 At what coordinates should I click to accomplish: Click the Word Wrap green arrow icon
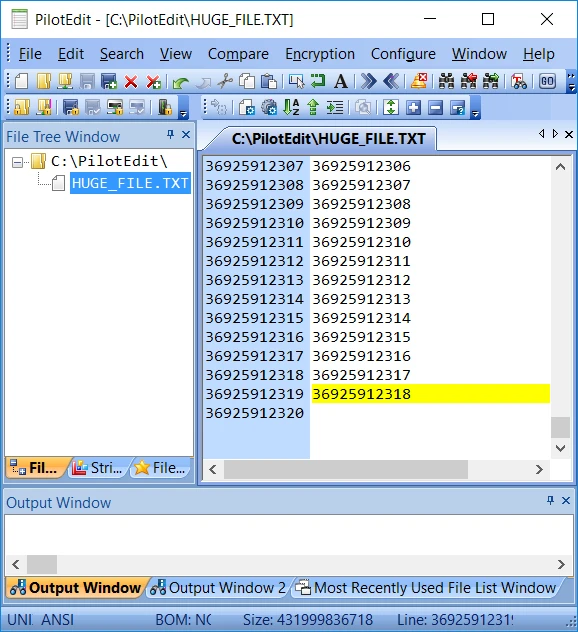click(318, 81)
